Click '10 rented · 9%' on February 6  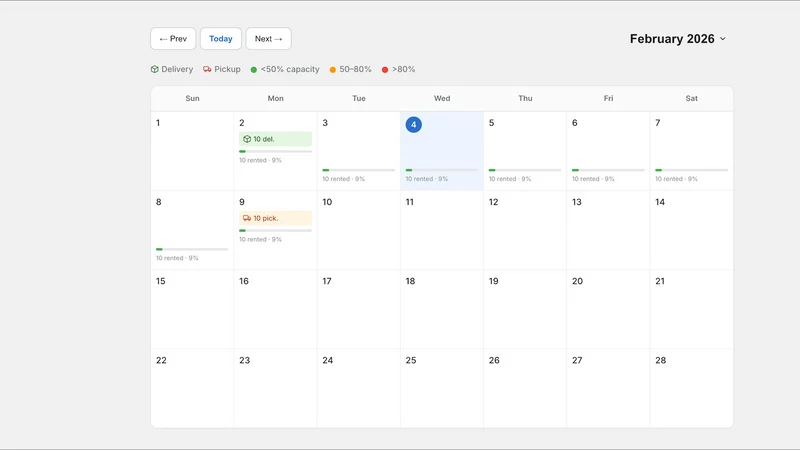[593, 179]
